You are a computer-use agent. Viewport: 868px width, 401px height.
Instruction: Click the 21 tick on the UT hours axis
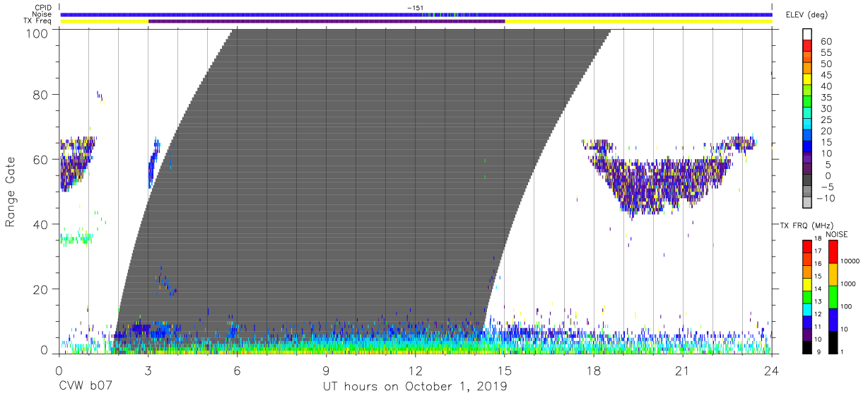click(683, 371)
